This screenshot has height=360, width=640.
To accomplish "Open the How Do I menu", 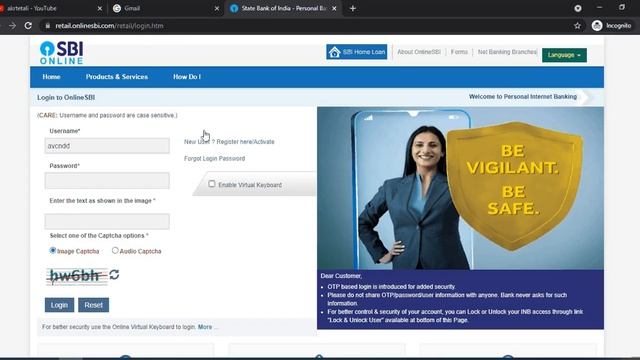I will click(187, 77).
